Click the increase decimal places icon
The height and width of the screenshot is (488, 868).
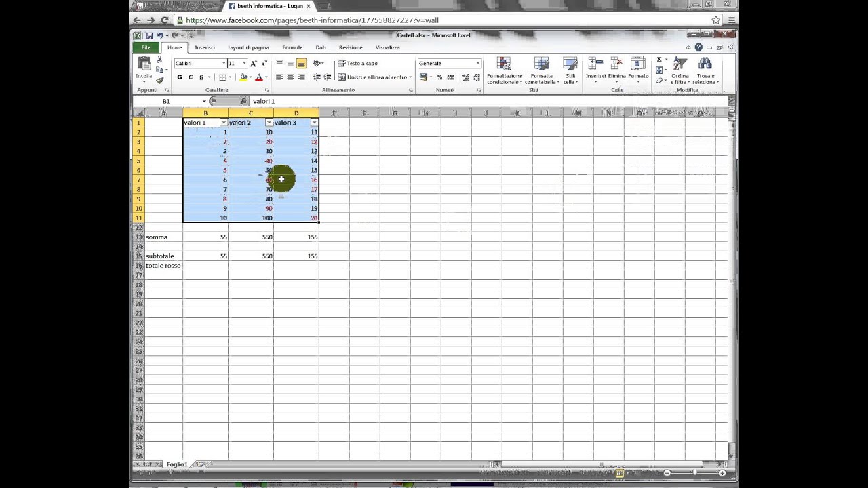coord(465,77)
